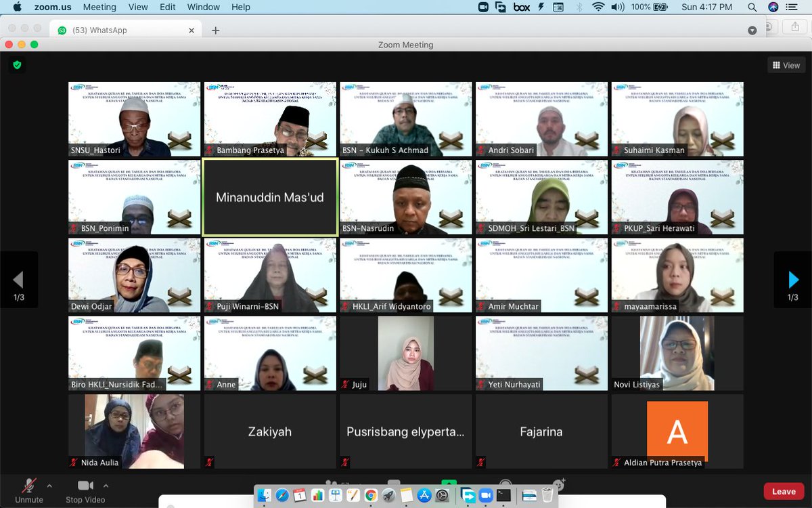
Task: Select Novi Listiyas video tile
Action: 677,354
